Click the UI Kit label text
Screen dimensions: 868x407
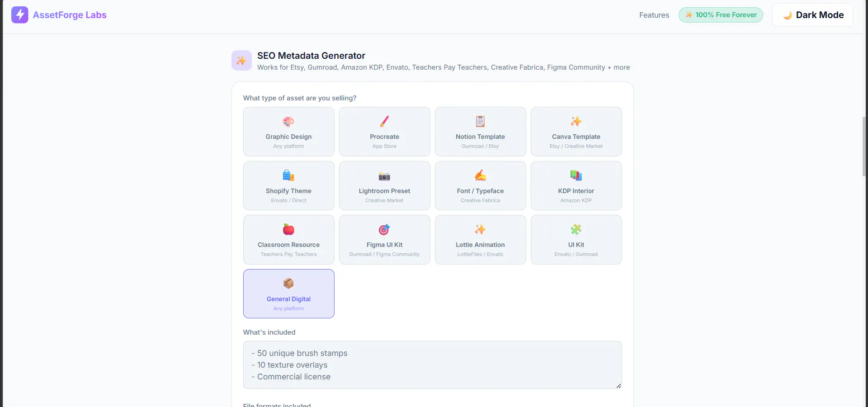tap(576, 245)
